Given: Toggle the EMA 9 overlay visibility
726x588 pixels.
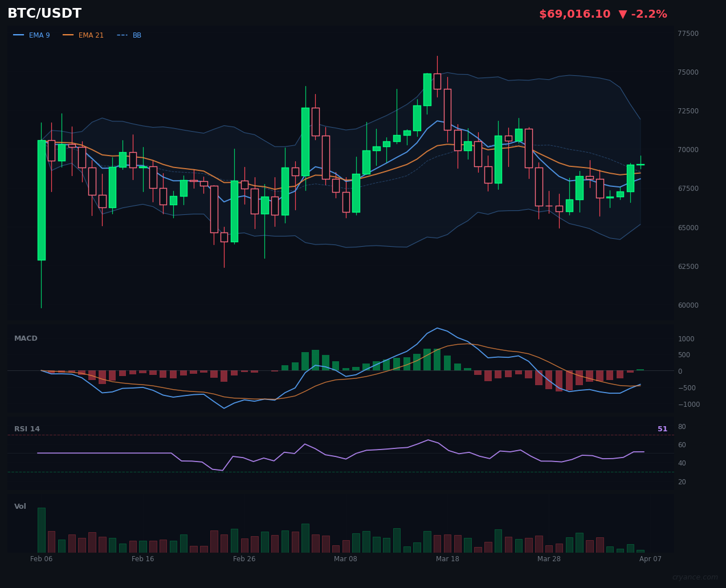Looking at the screenshot, I should [x=39, y=35].
